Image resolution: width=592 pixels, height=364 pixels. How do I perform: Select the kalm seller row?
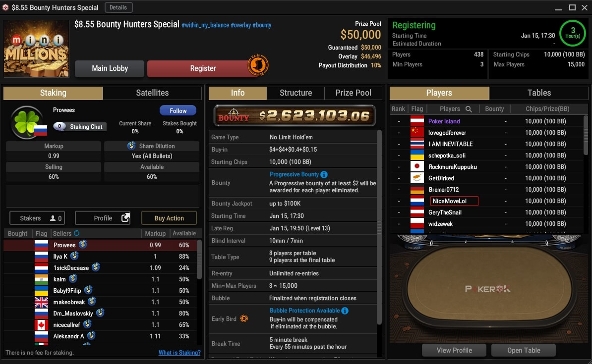(x=100, y=279)
